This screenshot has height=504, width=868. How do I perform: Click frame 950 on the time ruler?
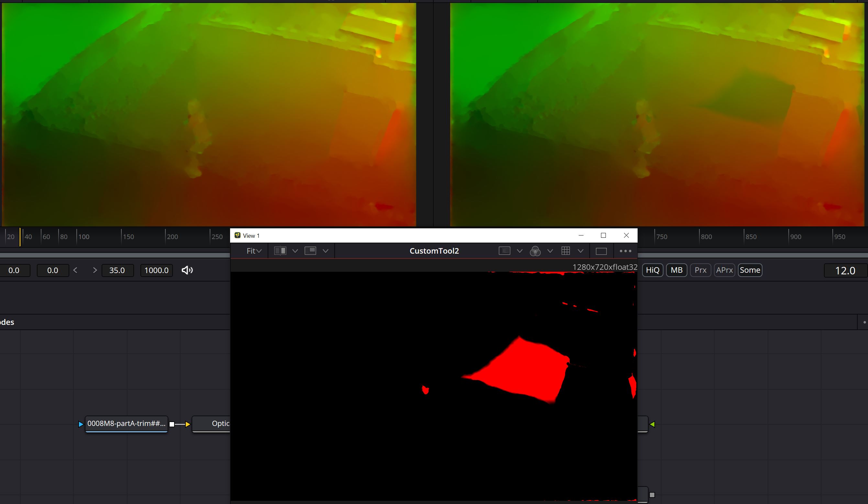840,237
